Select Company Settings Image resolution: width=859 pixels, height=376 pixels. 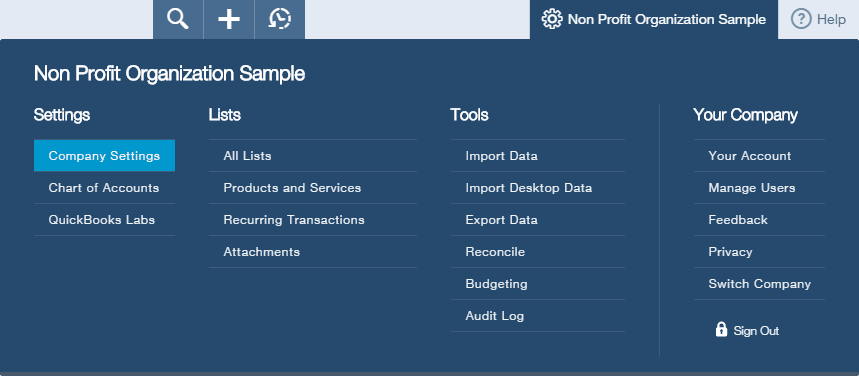(x=104, y=156)
